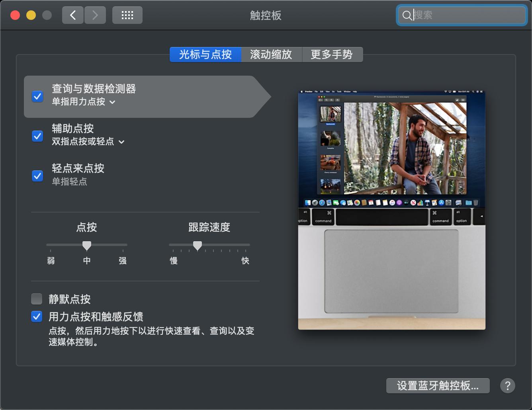
Task: Open the 双指点按或轻点 dropdown
Action: pyautogui.click(x=121, y=142)
